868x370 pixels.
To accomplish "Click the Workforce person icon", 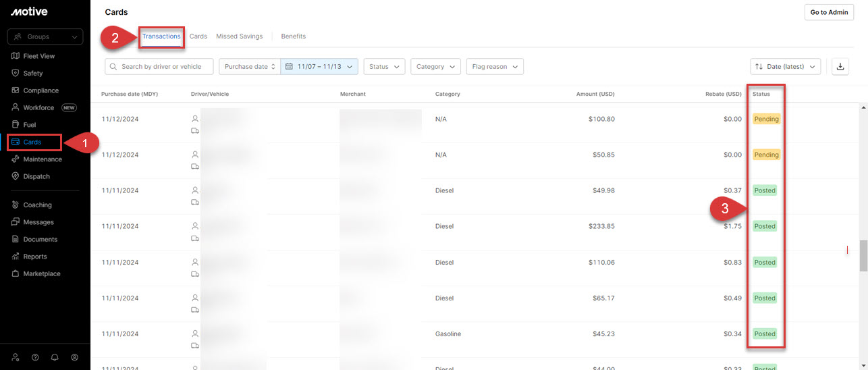I will click(x=16, y=107).
